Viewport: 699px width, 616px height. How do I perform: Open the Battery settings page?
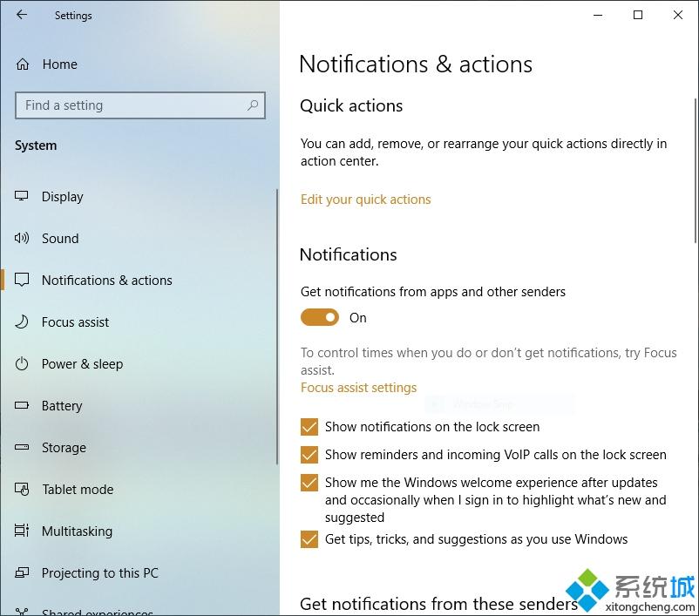tap(139, 406)
